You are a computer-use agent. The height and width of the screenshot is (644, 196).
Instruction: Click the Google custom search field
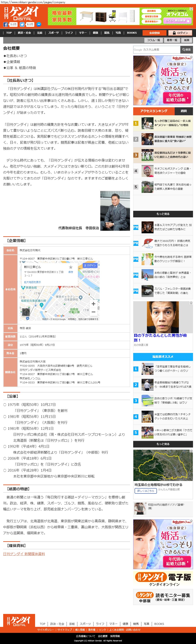157,50
